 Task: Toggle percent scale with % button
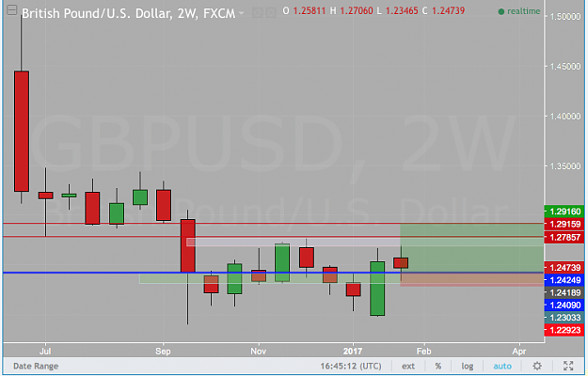438,366
